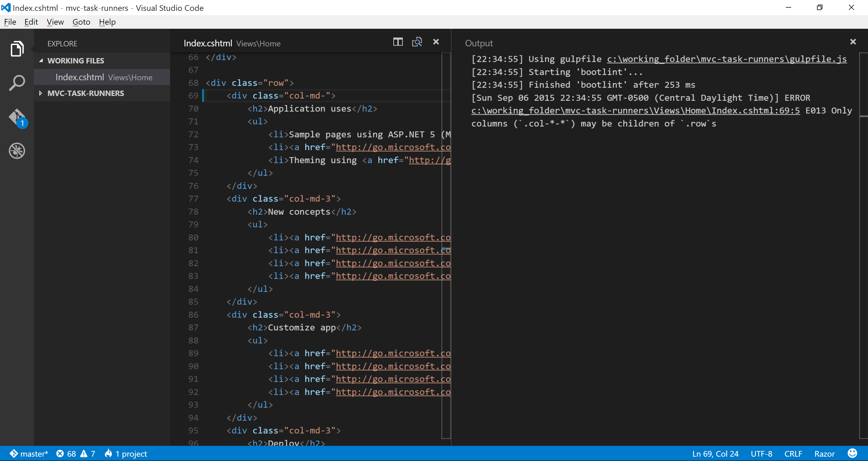868x461 pixels.
Task: Open the Debug view icon
Action: point(17,151)
